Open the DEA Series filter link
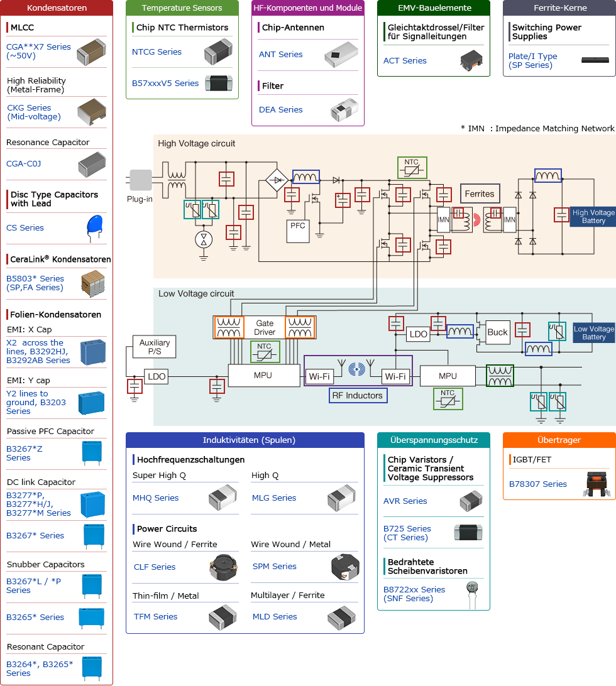 (281, 110)
